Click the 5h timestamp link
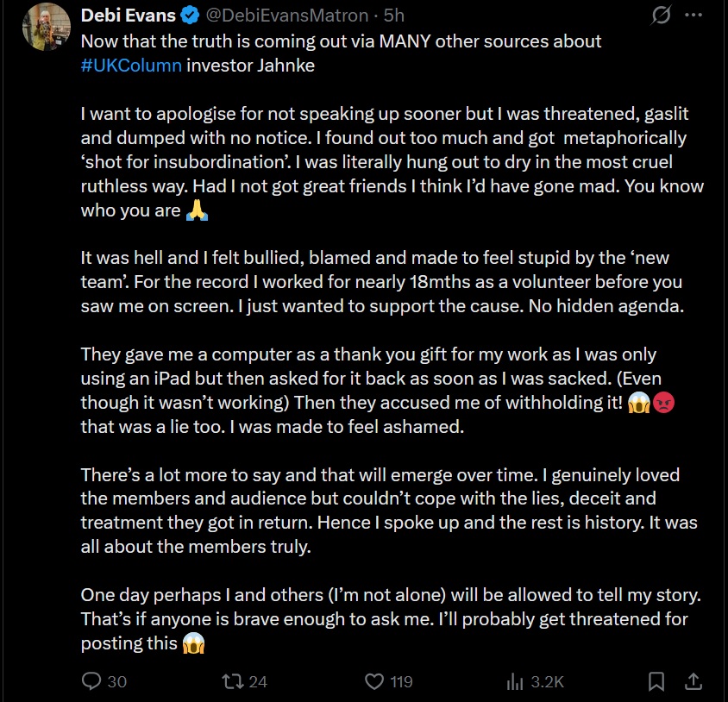Image resolution: width=728 pixels, height=702 pixels. coord(394,16)
